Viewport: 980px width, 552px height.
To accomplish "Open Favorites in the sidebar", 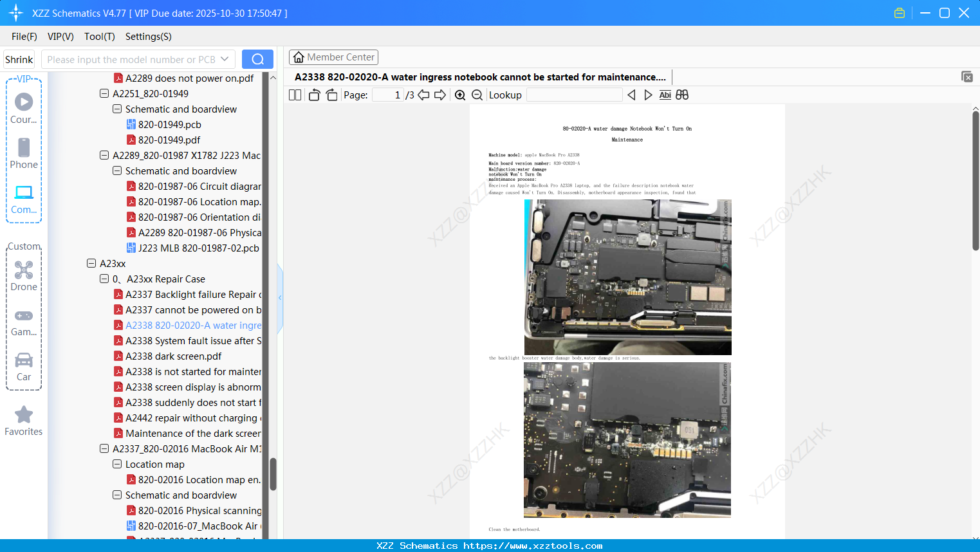I will [24, 421].
